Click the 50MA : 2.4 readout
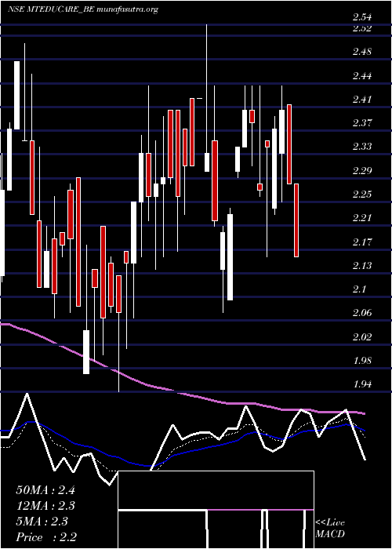 pyautogui.click(x=45, y=489)
